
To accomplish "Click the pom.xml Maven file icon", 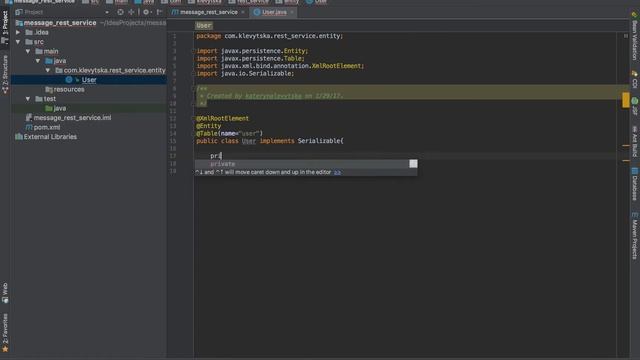I will tap(29, 127).
